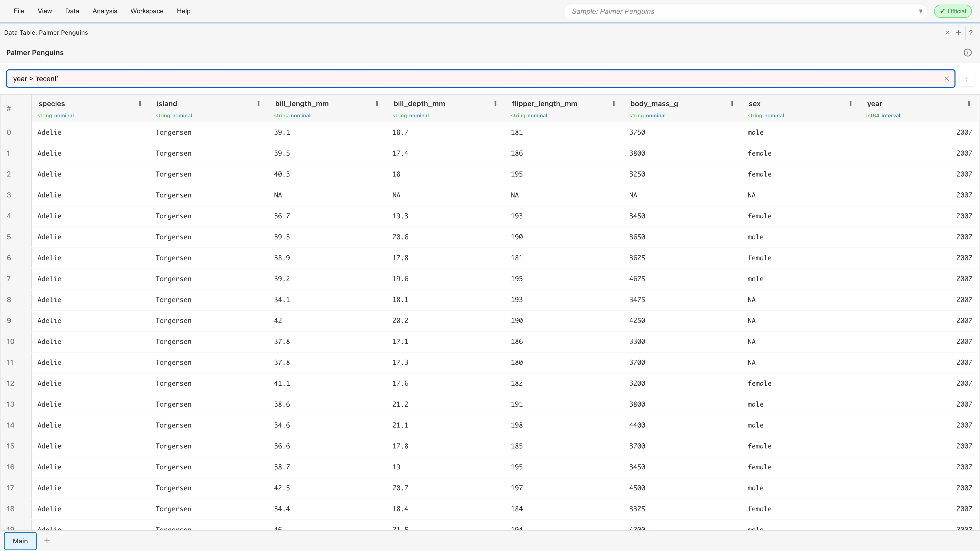
Task: Open the Data menu
Action: pyautogui.click(x=72, y=11)
